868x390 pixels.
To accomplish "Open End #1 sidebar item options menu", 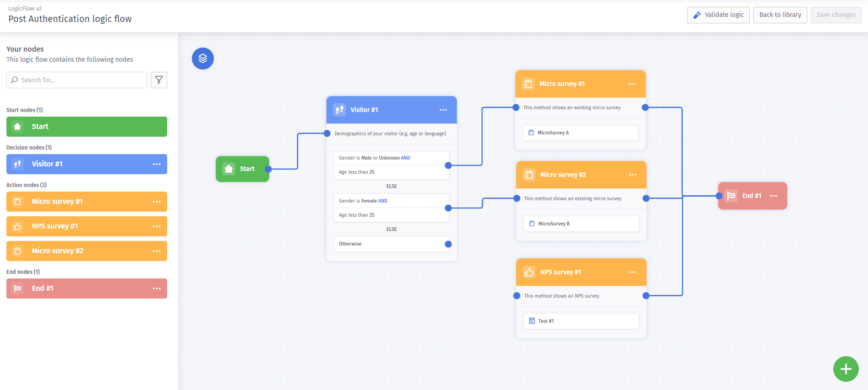I will coord(157,288).
